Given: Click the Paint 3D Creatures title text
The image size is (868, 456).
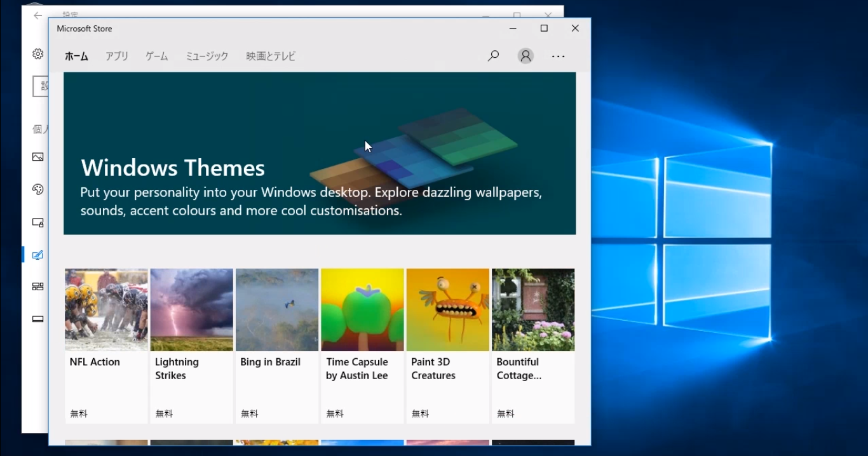Looking at the screenshot, I should pyautogui.click(x=433, y=369).
